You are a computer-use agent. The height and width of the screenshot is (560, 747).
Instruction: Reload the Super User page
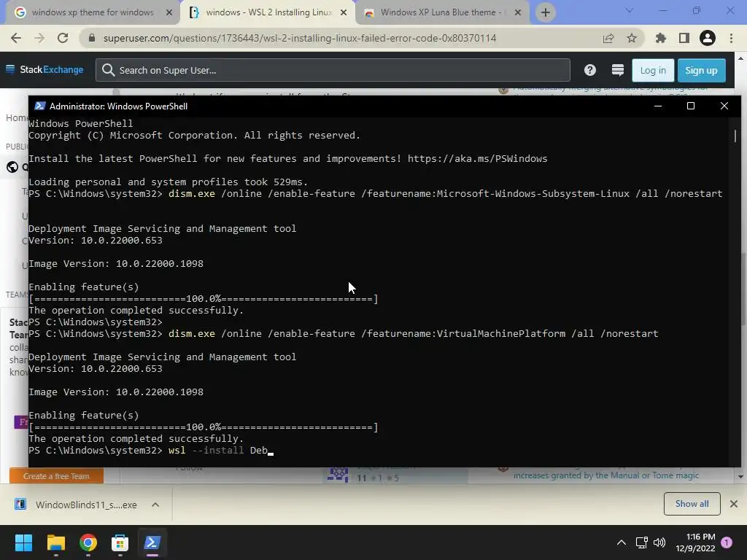coord(63,38)
